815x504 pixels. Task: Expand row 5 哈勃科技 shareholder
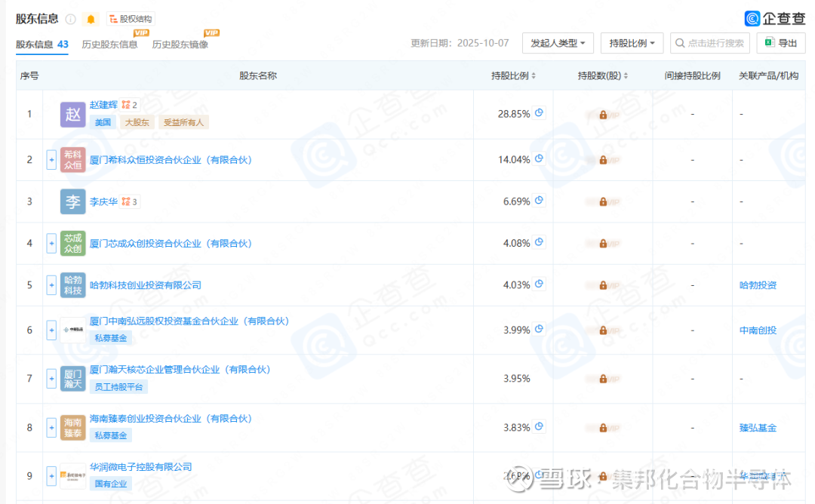pos(51,285)
